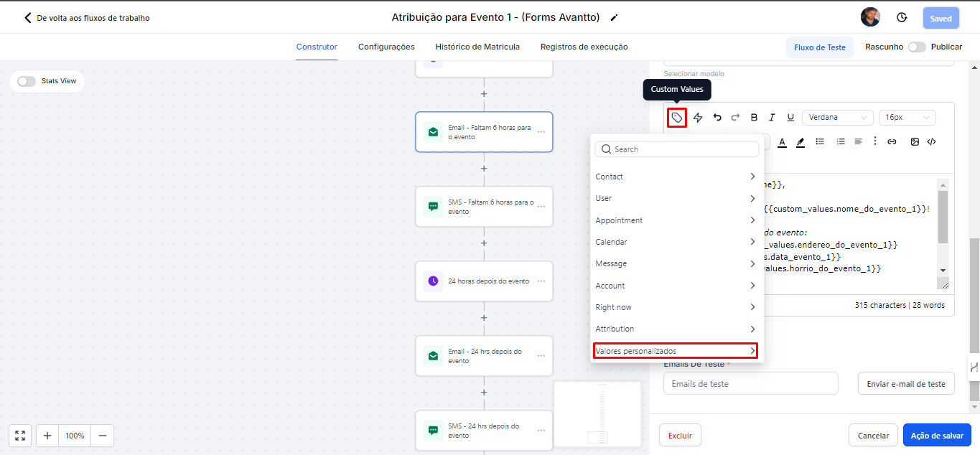Choose the text font color swatch
980x455 pixels.
pos(782,142)
